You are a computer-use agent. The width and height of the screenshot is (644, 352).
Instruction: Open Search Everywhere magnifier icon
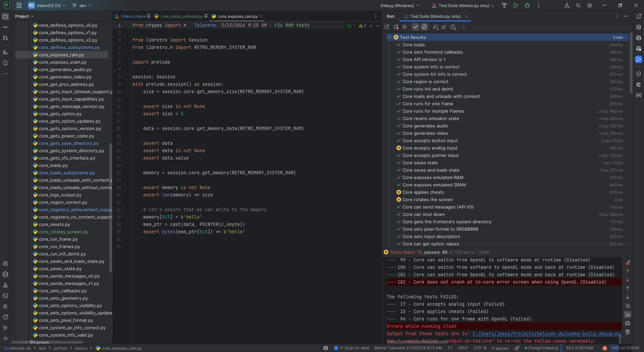click(x=578, y=6)
